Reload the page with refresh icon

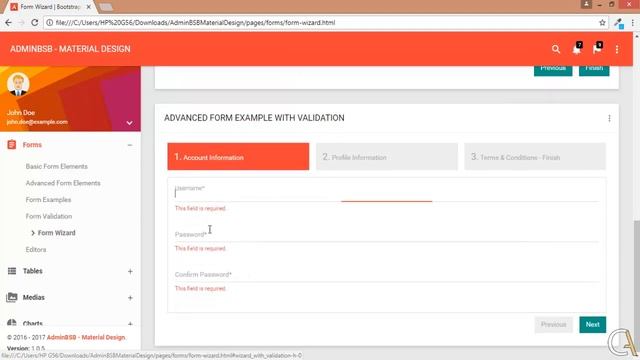click(34, 23)
